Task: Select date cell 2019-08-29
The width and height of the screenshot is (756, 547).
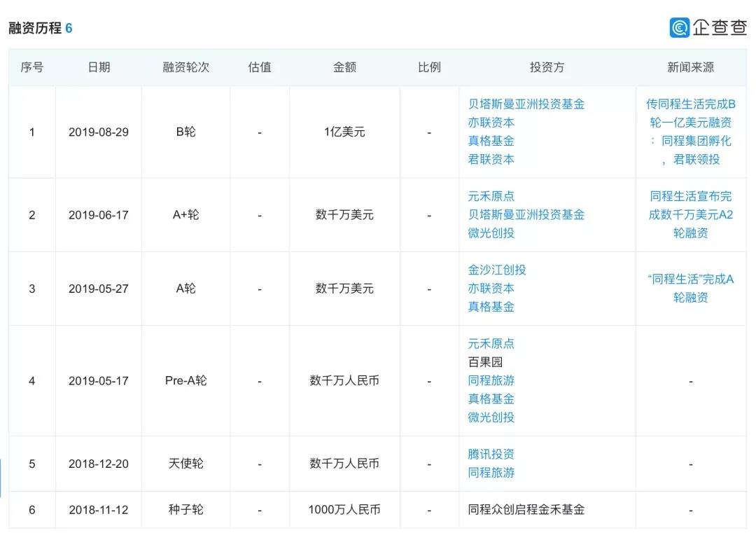Action: click(99, 132)
